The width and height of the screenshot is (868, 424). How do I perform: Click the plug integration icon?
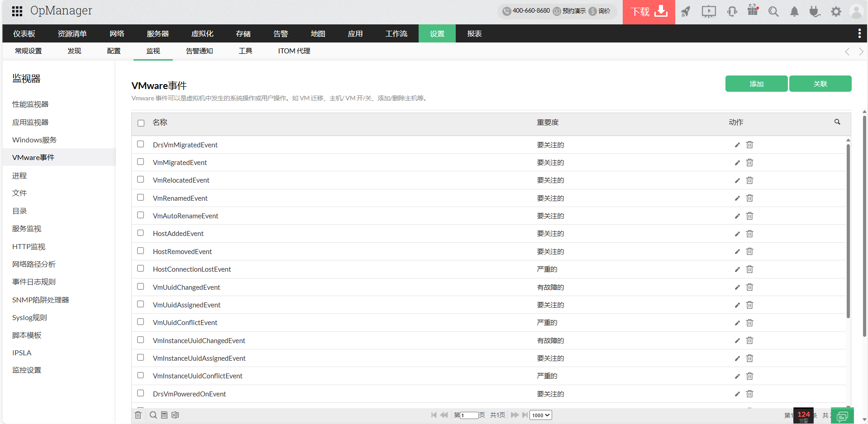coord(815,11)
